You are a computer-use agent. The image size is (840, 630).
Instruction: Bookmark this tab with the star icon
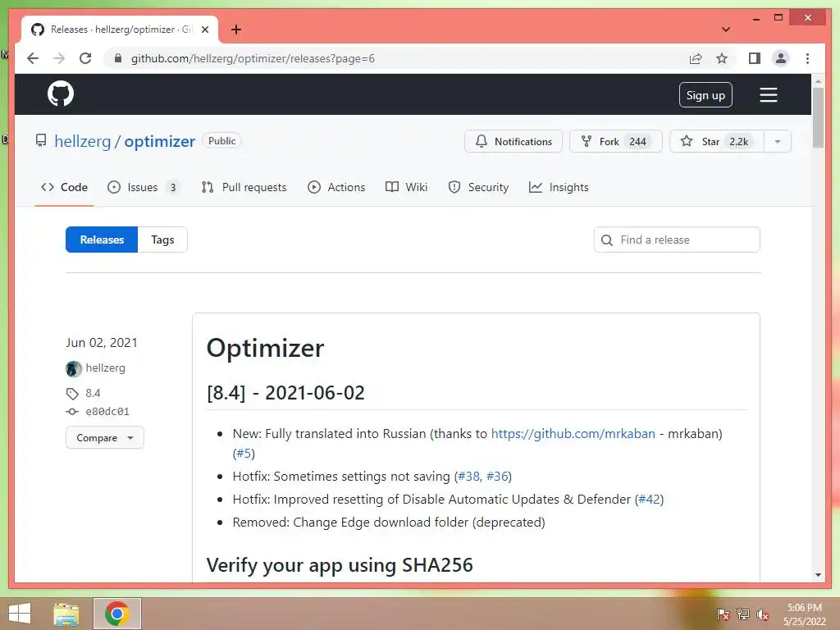(722, 58)
